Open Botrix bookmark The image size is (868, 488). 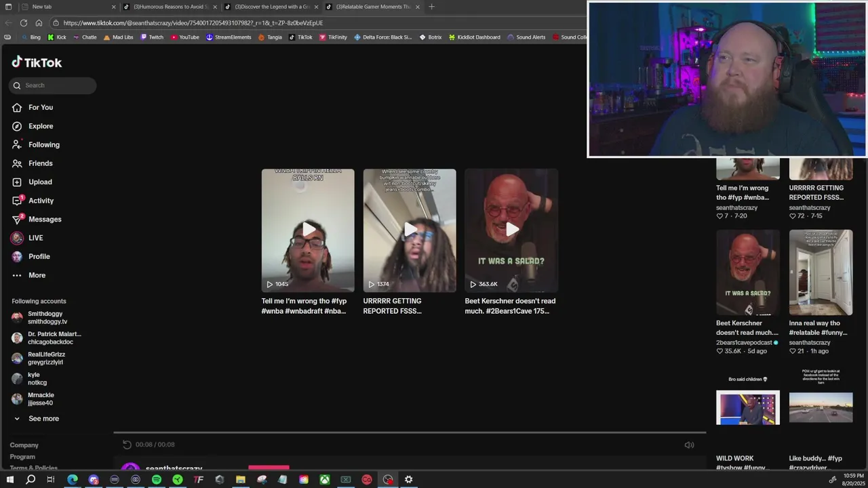(x=431, y=37)
